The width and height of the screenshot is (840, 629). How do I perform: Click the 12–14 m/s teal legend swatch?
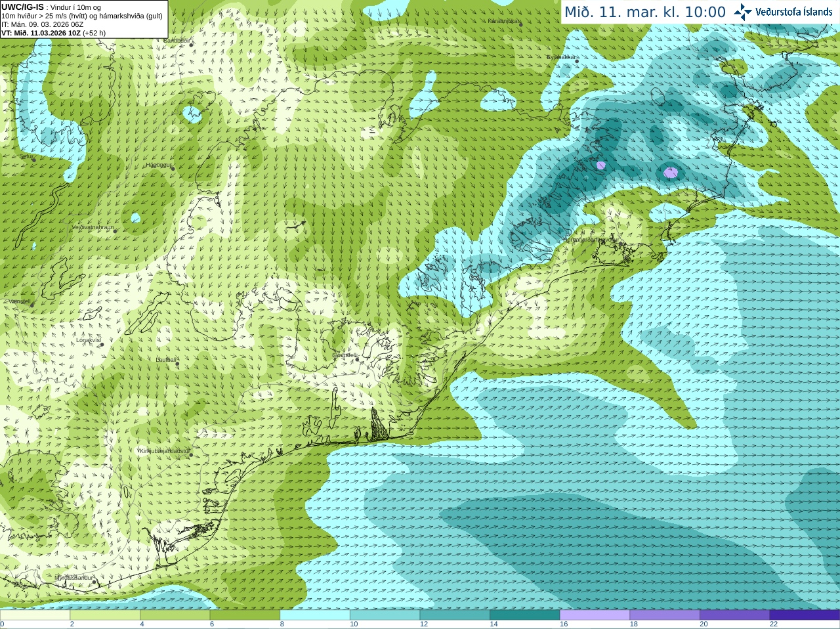click(455, 615)
